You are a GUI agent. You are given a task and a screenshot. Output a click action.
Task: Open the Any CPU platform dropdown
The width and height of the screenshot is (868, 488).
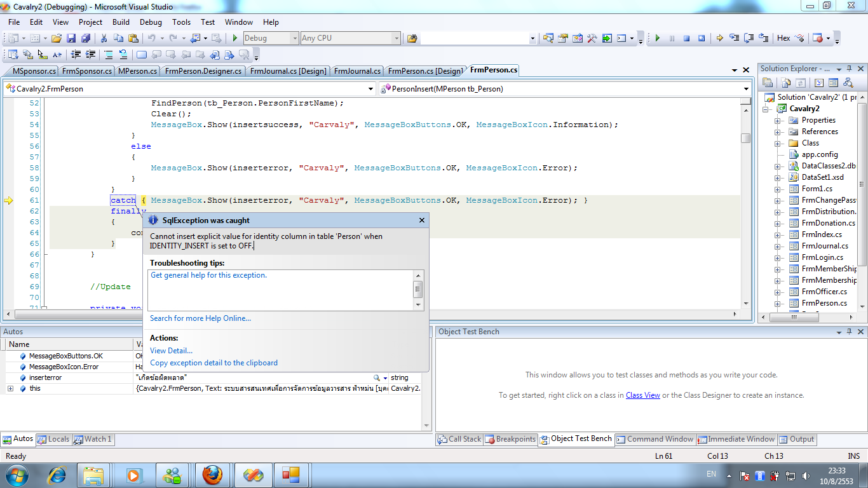396,38
